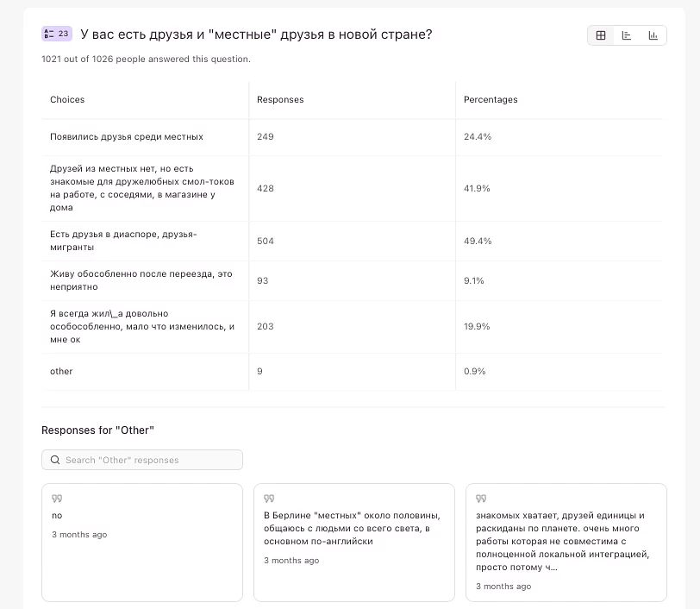Click the "Responses for Other" heading
The width and height of the screenshot is (700, 609).
97,430
